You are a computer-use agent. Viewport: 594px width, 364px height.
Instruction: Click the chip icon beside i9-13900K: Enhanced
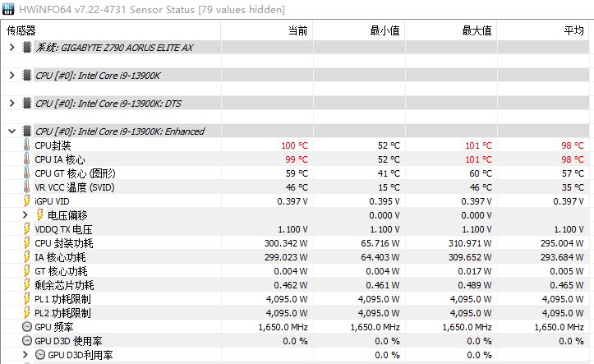pyautogui.click(x=26, y=131)
